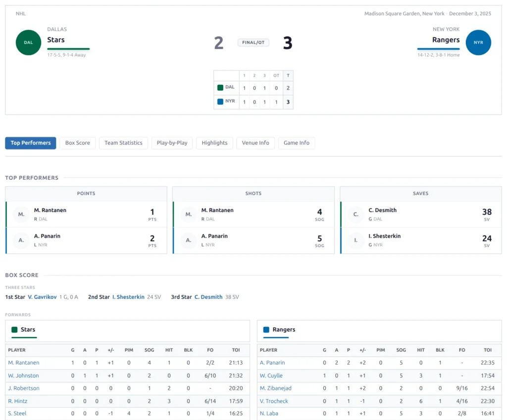The width and height of the screenshot is (507, 420).
Task: Click the NHL league label
Action: (x=21, y=13)
